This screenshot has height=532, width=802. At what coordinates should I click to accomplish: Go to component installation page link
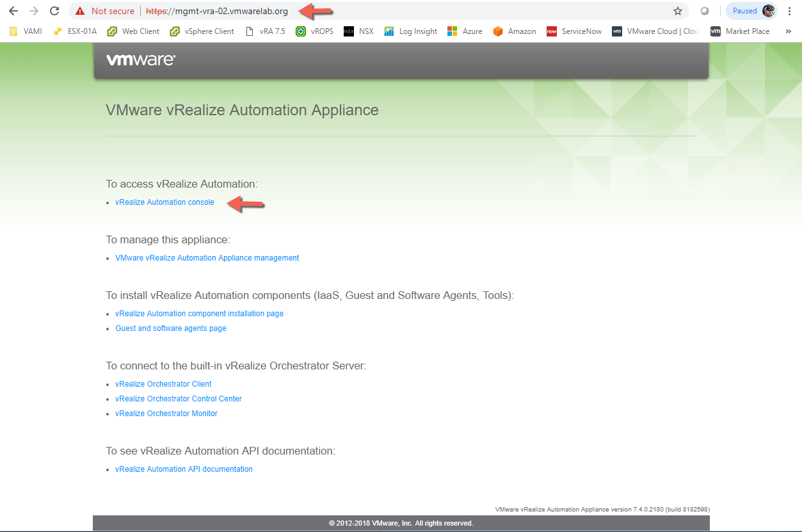[x=199, y=314]
